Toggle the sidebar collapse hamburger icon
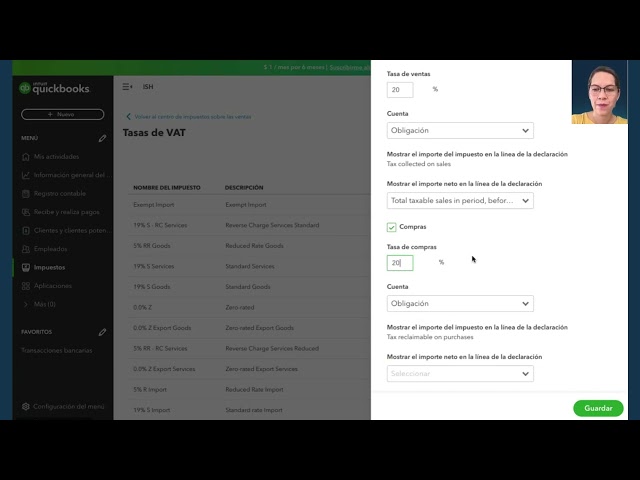This screenshot has height=480, width=640. pyautogui.click(x=127, y=87)
